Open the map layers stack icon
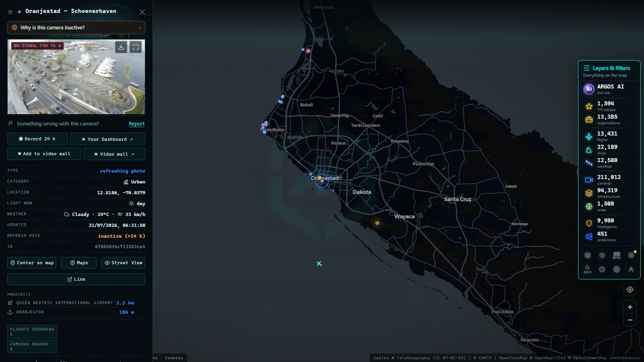This screenshot has height=362, width=644. point(588,255)
